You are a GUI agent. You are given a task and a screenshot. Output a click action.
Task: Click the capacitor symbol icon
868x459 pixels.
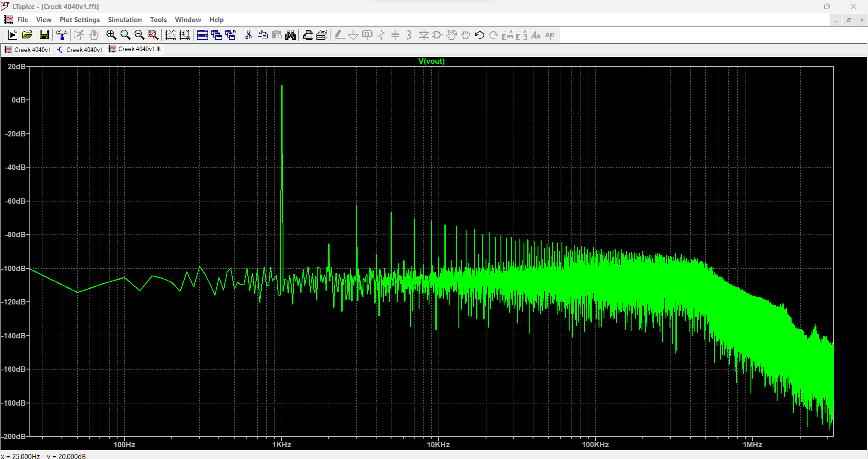tap(396, 35)
